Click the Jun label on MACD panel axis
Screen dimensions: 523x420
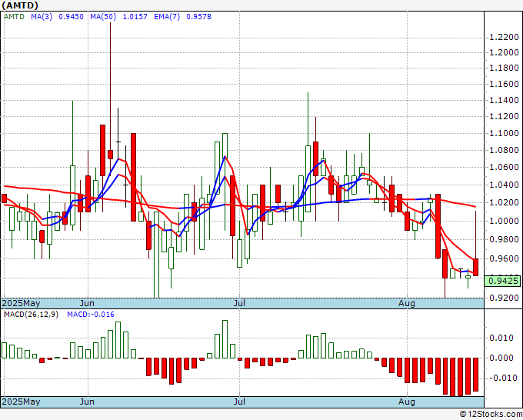pyautogui.click(x=88, y=402)
